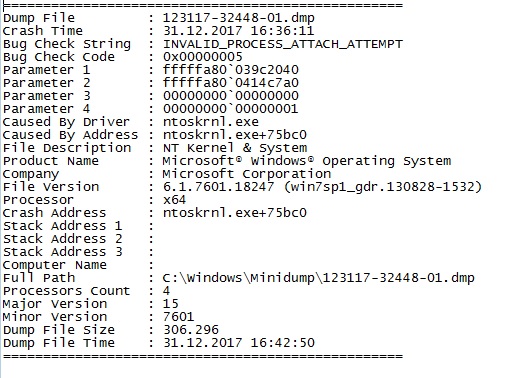Screen dimensions: 511x378
Task: Click the bug check code 0x00000005
Action: pos(203,57)
